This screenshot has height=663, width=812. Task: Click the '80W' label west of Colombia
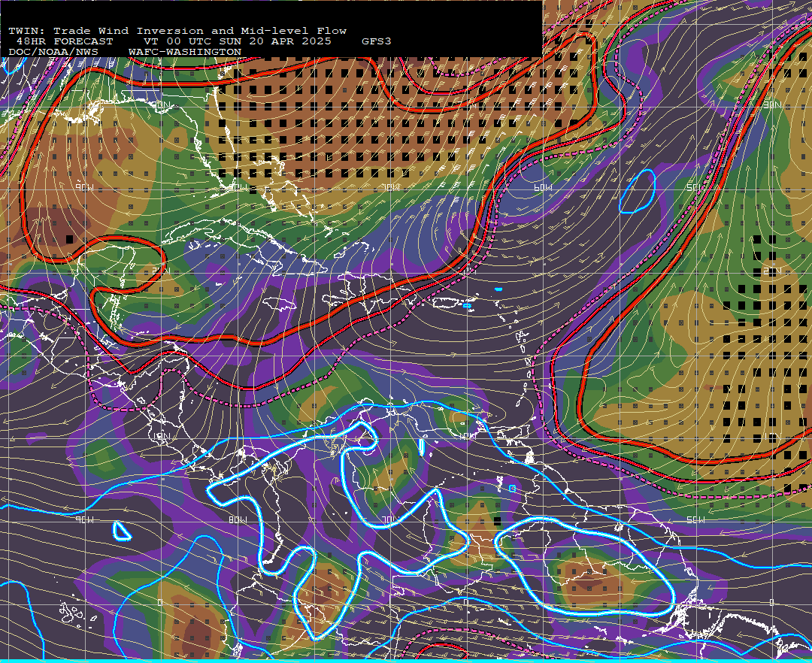pos(238,519)
